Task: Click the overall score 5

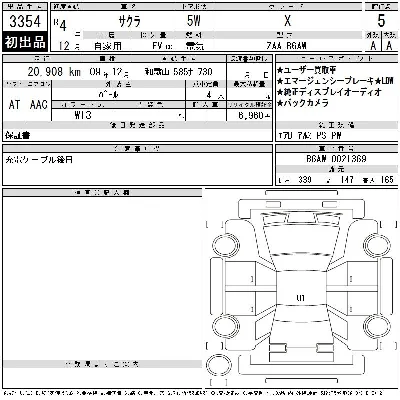Action: tap(381, 21)
